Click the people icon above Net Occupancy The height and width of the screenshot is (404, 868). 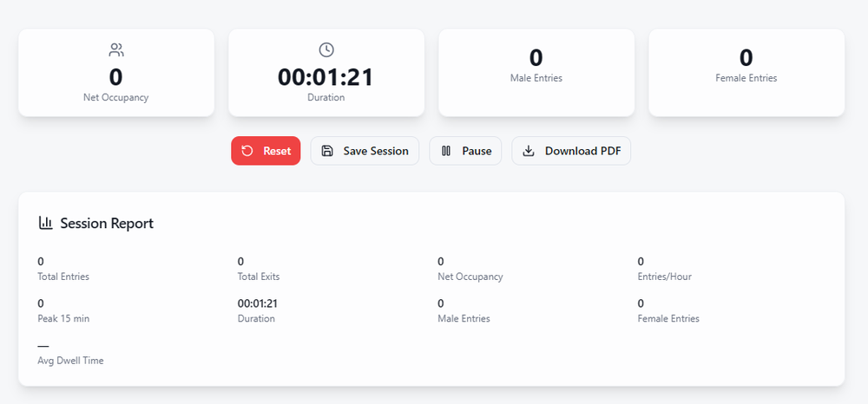[116, 50]
